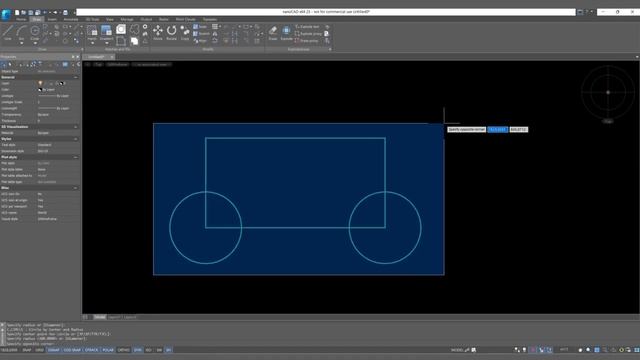The width and height of the screenshot is (640, 360).
Task: Open the Output ribbon tab
Action: tap(146, 19)
